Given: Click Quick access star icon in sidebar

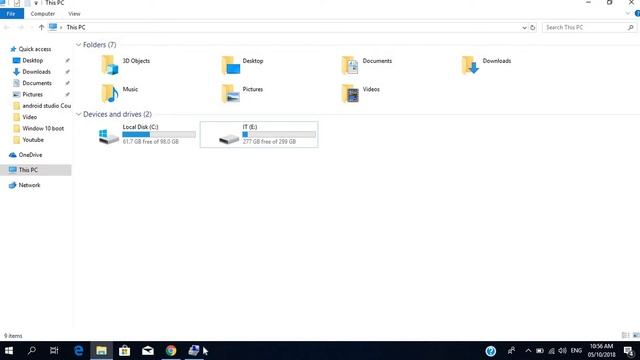Looking at the screenshot, I should pos(13,49).
